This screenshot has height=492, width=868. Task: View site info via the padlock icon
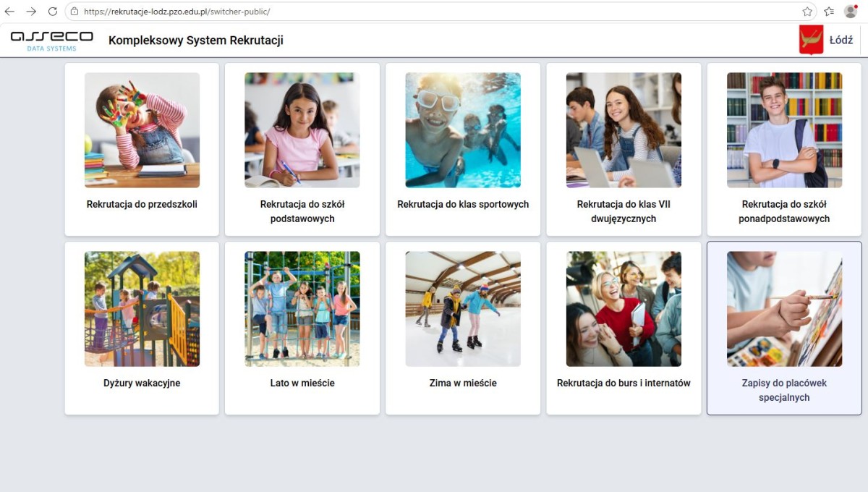pos(75,12)
